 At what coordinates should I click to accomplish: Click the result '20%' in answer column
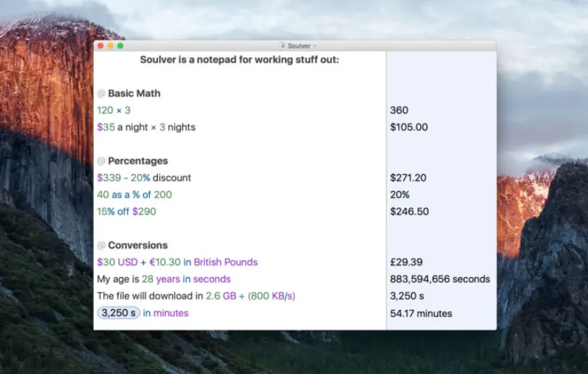click(400, 195)
